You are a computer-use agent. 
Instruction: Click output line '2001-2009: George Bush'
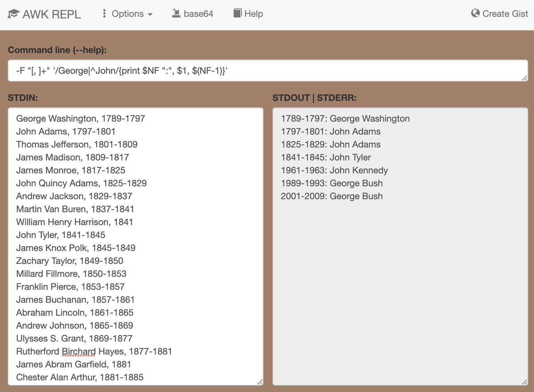coord(332,196)
